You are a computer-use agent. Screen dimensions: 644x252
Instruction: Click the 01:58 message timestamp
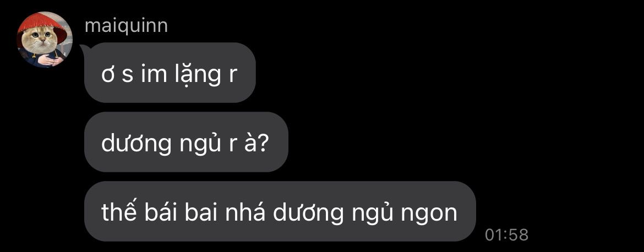click(506, 235)
